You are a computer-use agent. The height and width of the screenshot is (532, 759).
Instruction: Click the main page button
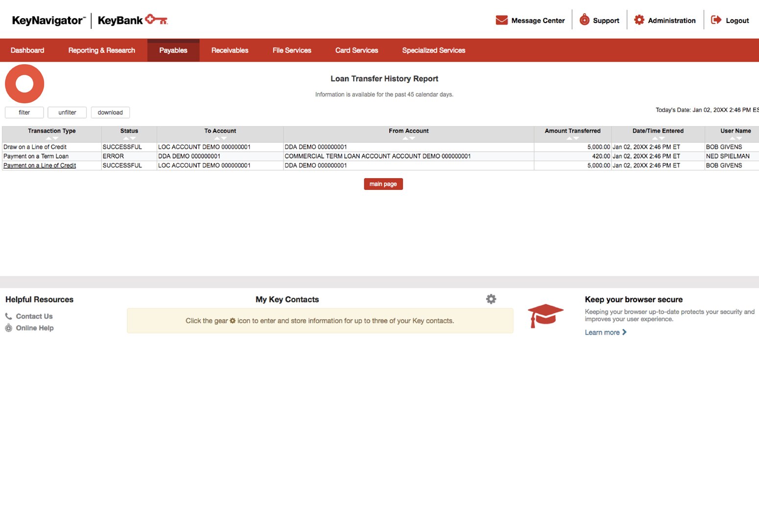coord(383,184)
